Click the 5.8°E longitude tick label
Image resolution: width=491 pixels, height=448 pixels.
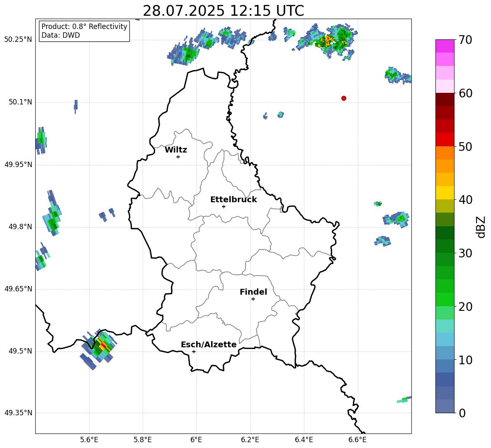(143, 440)
